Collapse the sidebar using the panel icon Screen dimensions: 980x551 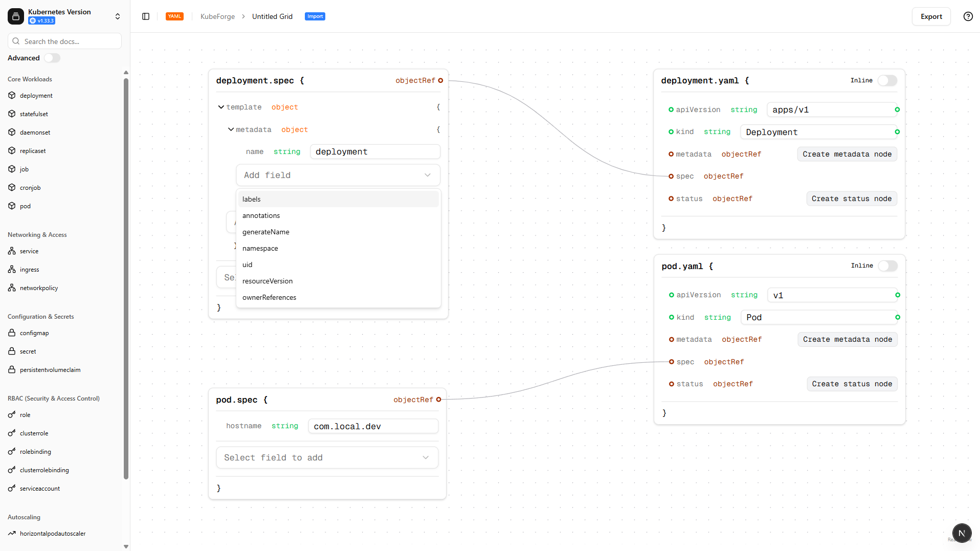pyautogui.click(x=146, y=16)
